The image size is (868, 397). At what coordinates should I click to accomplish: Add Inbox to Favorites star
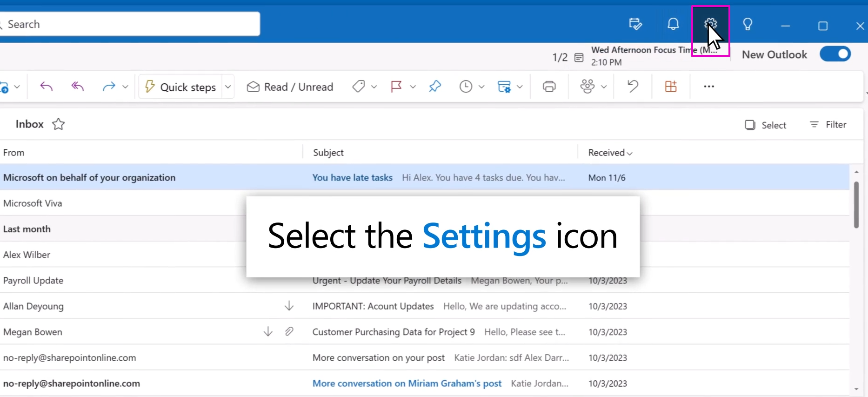pyautogui.click(x=58, y=124)
